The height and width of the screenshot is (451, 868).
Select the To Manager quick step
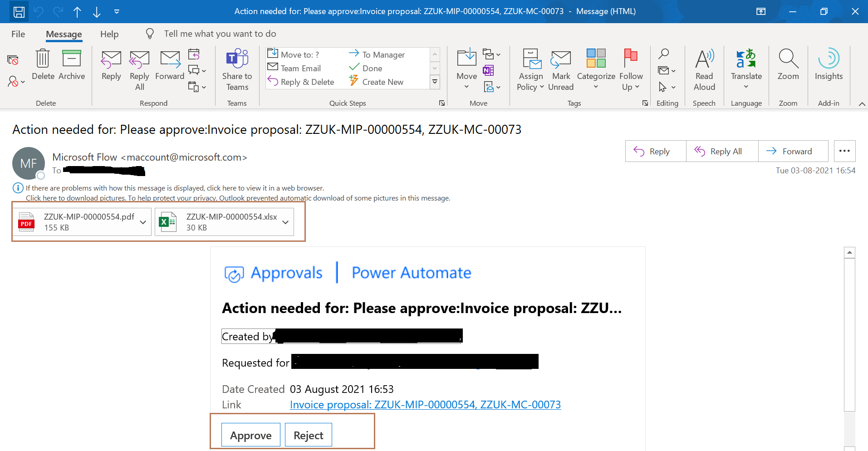(377, 54)
